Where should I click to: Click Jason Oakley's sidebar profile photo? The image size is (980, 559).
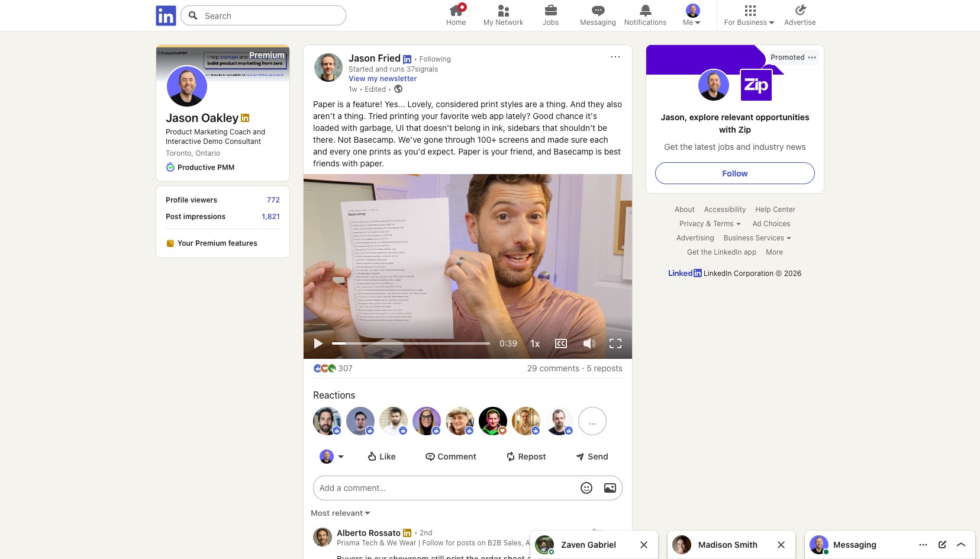coord(187,86)
